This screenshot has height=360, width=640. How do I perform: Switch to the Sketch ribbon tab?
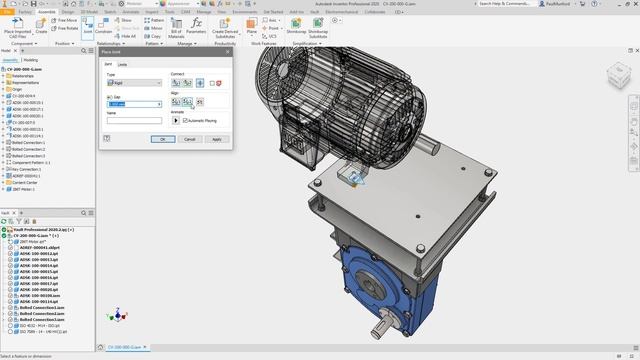click(110, 12)
